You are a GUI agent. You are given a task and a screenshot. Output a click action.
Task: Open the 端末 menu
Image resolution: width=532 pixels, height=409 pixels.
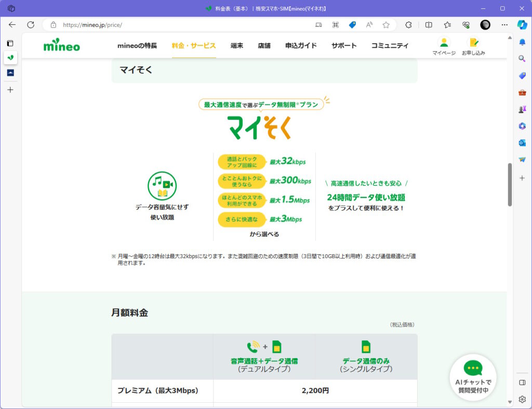tap(237, 45)
